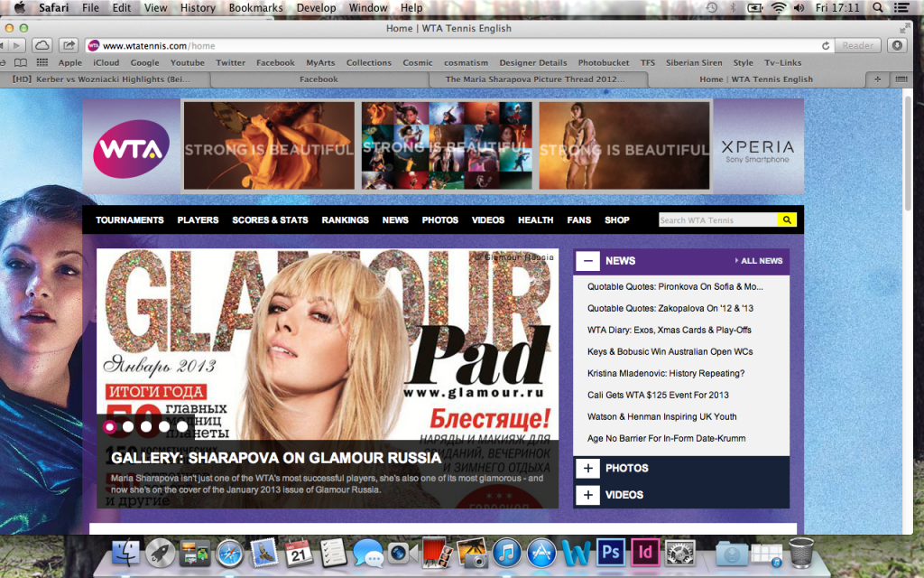This screenshot has height=578, width=924.
Task: Open the Designer Details bookmarks folder
Action: pyautogui.click(x=533, y=62)
